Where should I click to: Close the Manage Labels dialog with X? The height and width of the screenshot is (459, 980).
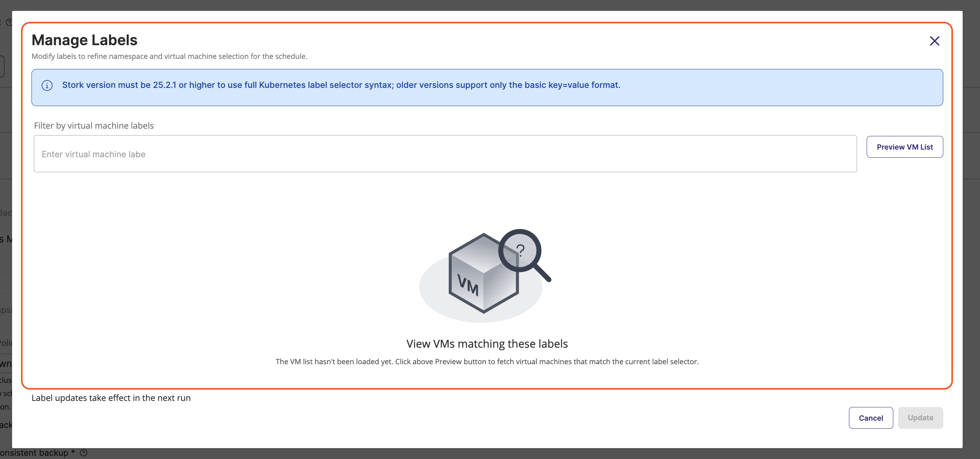tap(934, 41)
